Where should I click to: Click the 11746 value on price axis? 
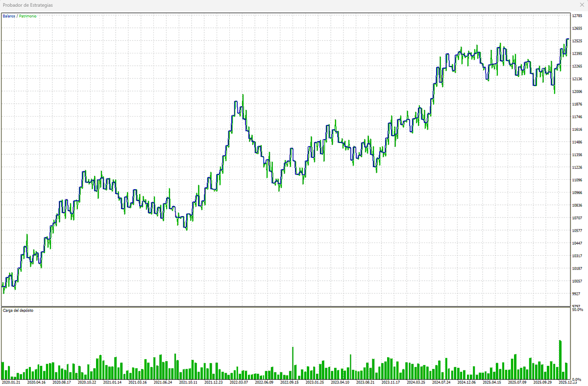tap(577, 117)
